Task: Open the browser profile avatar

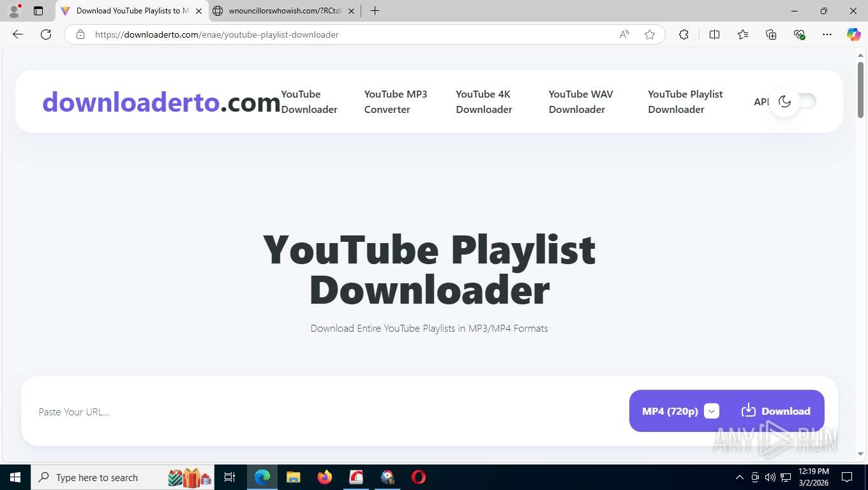Action: [14, 11]
